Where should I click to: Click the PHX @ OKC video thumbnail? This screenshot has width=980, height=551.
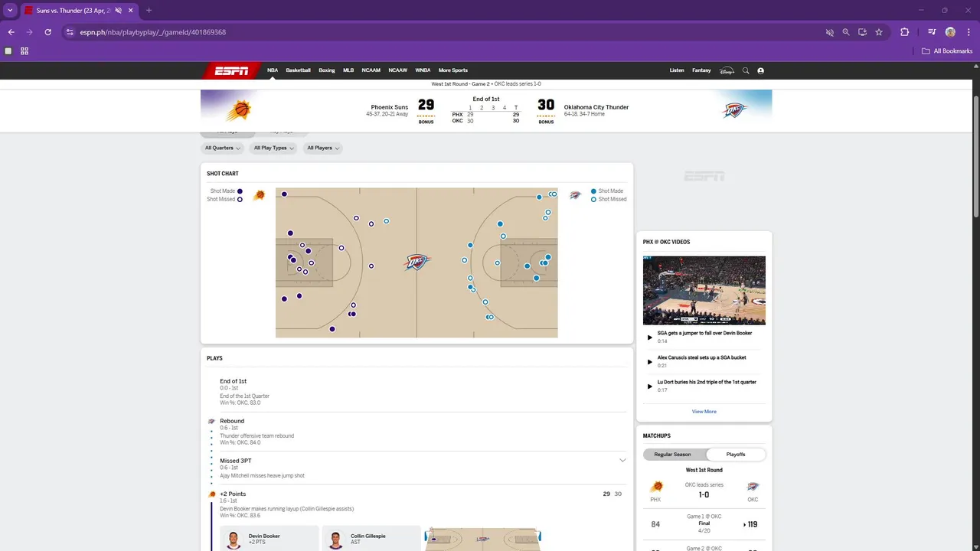[x=704, y=291]
